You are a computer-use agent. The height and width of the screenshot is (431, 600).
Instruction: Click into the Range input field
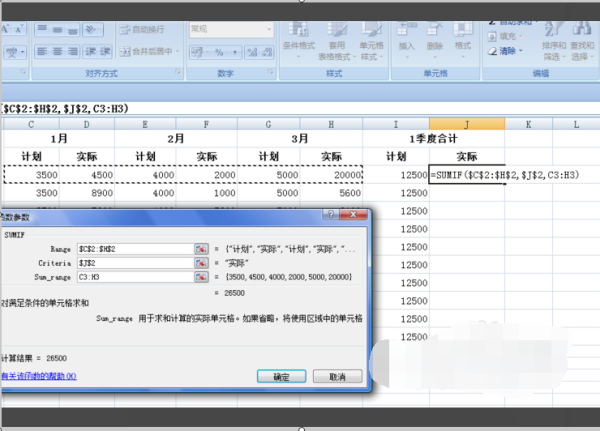(135, 249)
